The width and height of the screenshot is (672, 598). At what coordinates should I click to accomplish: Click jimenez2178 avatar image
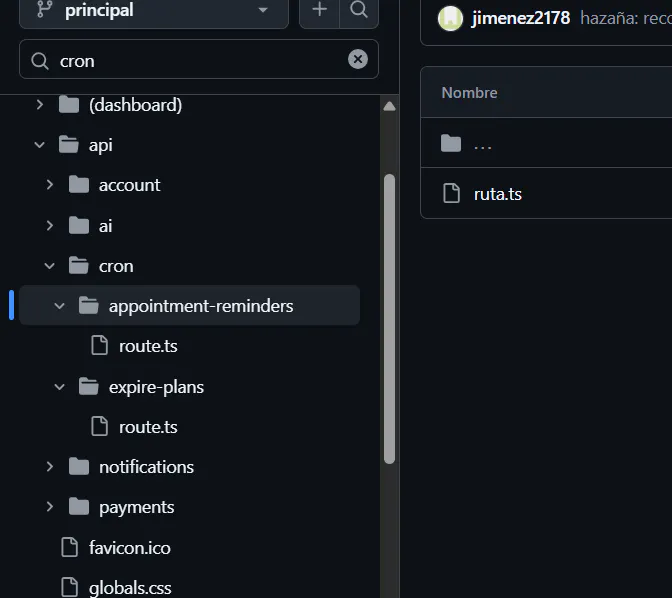[450, 18]
